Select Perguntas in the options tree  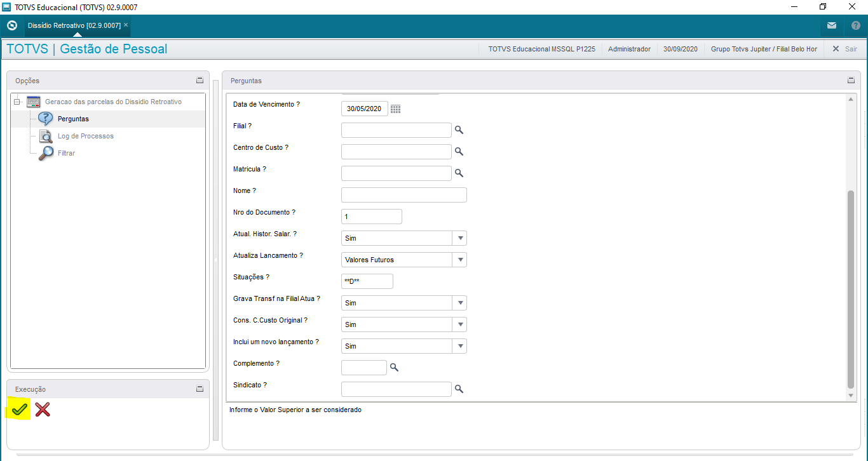(73, 119)
